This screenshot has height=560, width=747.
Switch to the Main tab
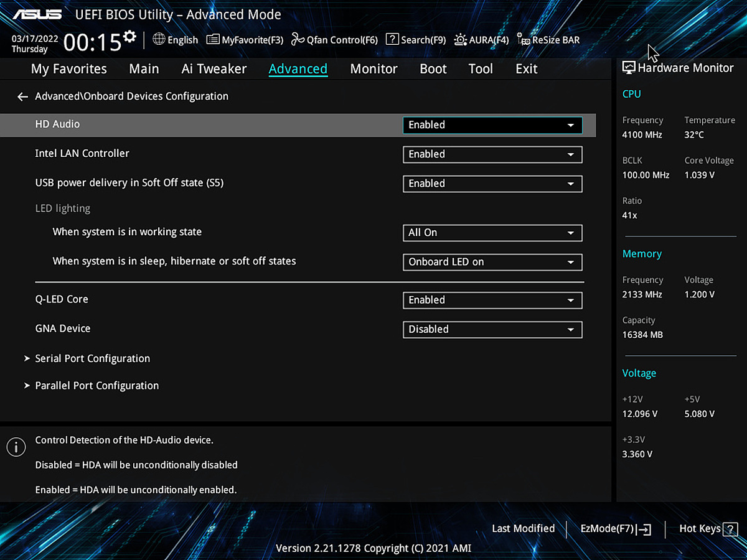[x=144, y=69]
